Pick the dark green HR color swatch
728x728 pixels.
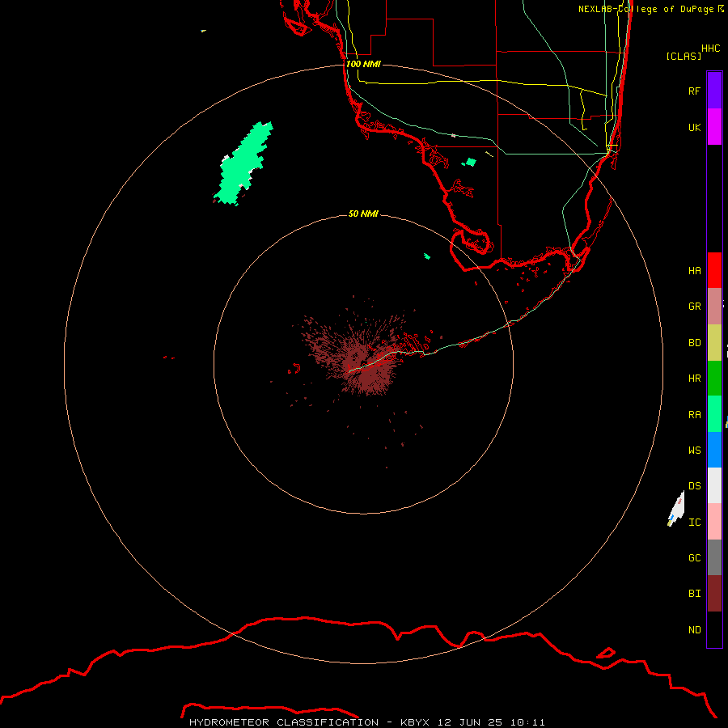point(714,378)
